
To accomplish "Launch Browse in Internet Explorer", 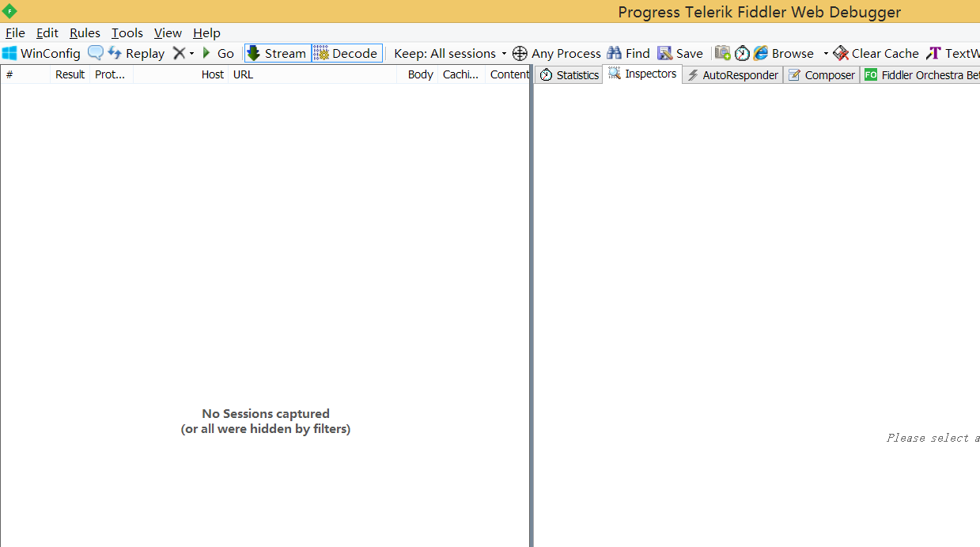I will coord(784,53).
